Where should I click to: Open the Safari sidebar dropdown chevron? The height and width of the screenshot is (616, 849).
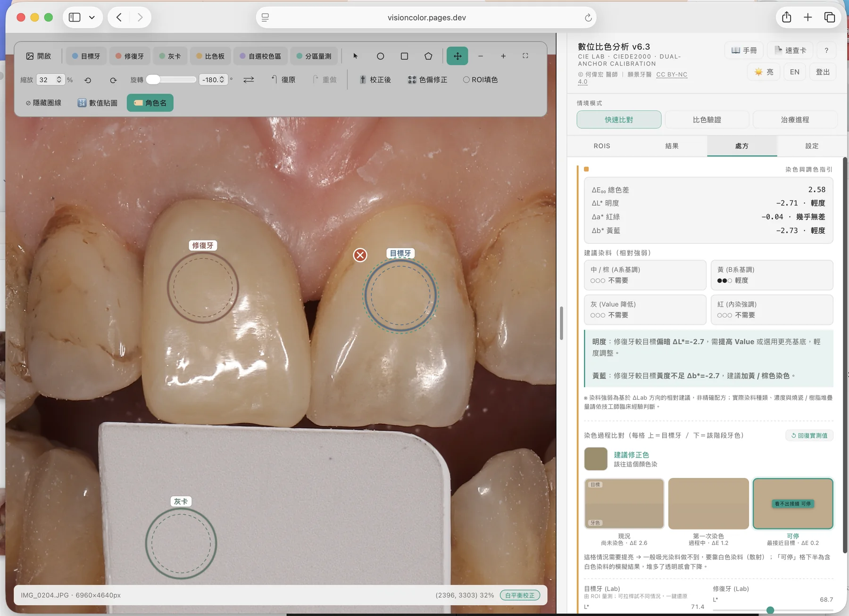pos(92,17)
